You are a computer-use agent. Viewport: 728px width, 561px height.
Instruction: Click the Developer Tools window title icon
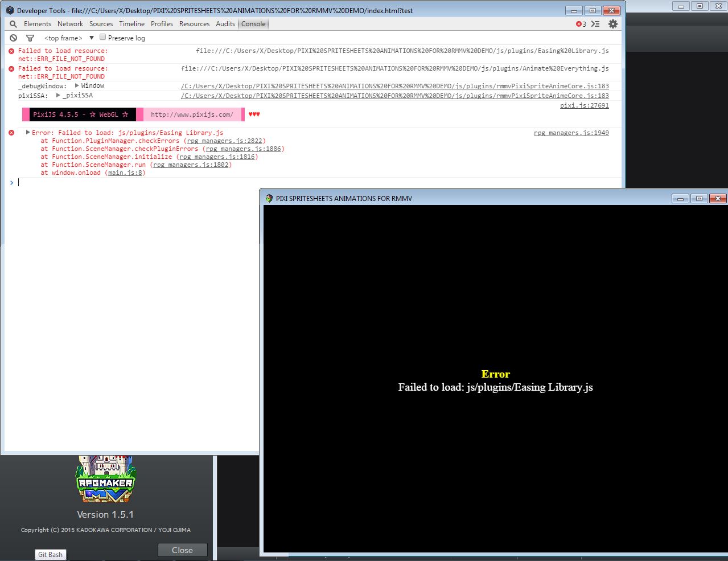coord(10,10)
